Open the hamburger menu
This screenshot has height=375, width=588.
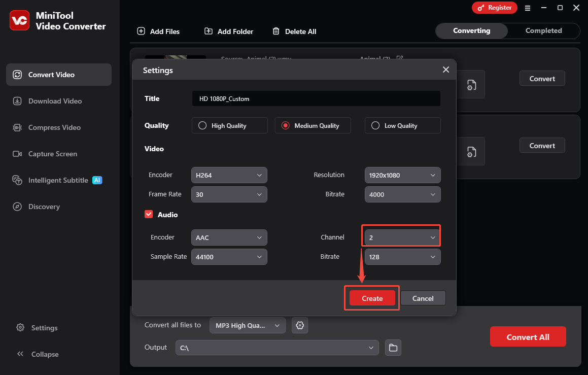528,8
